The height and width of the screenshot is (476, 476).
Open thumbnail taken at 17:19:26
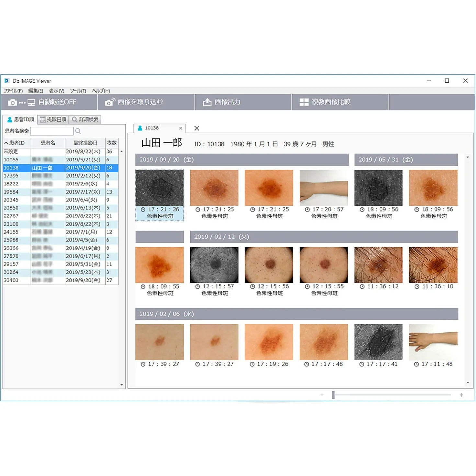(269, 342)
